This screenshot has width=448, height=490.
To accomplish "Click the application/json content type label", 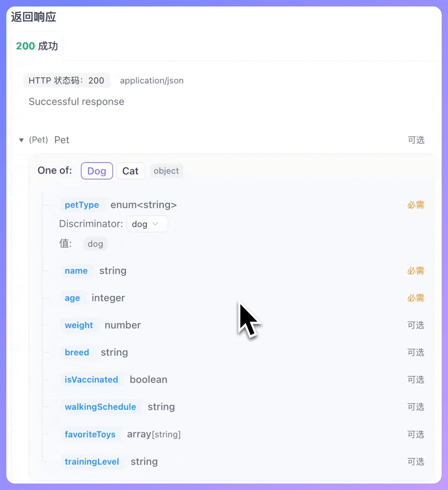I will [x=152, y=81].
